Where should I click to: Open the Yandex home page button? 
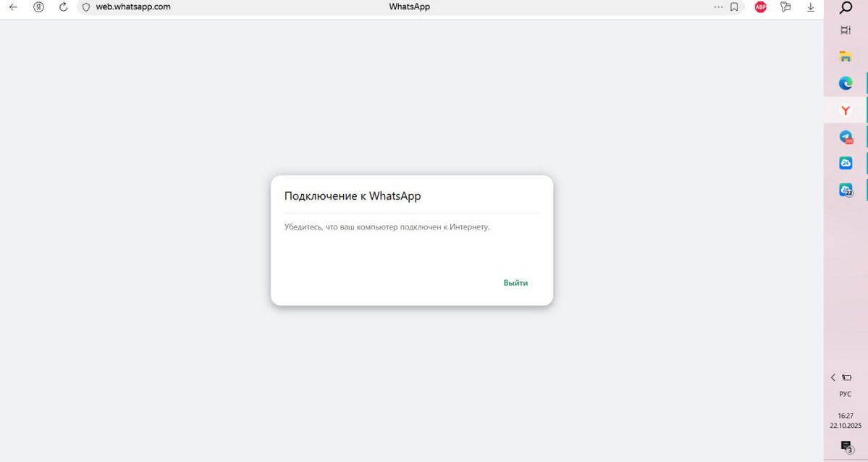pos(38,7)
